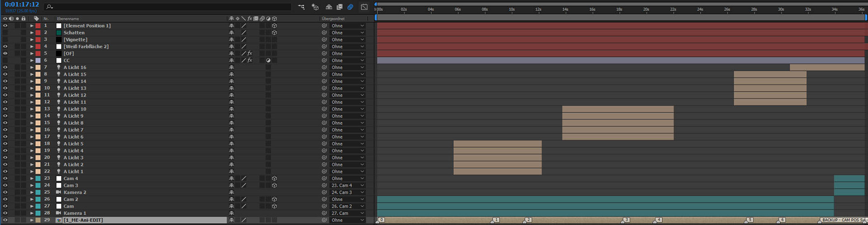
Task: Toggle composition motion blur button
Action: point(350,7)
